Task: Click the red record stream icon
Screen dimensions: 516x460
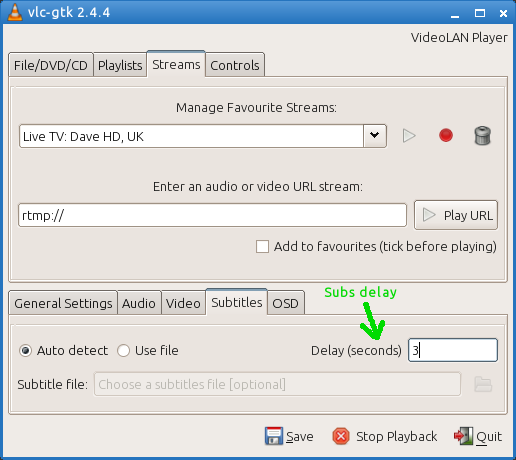Action: [446, 135]
